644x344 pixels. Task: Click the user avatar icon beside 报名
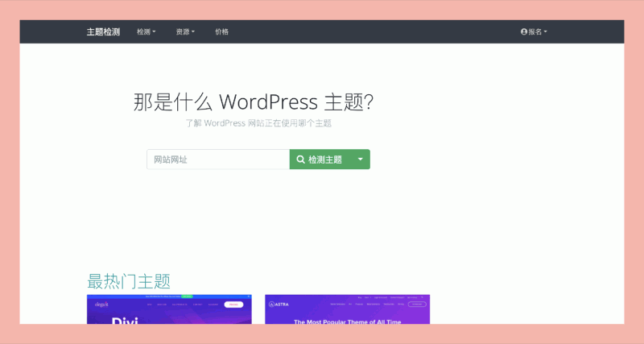[x=524, y=31]
